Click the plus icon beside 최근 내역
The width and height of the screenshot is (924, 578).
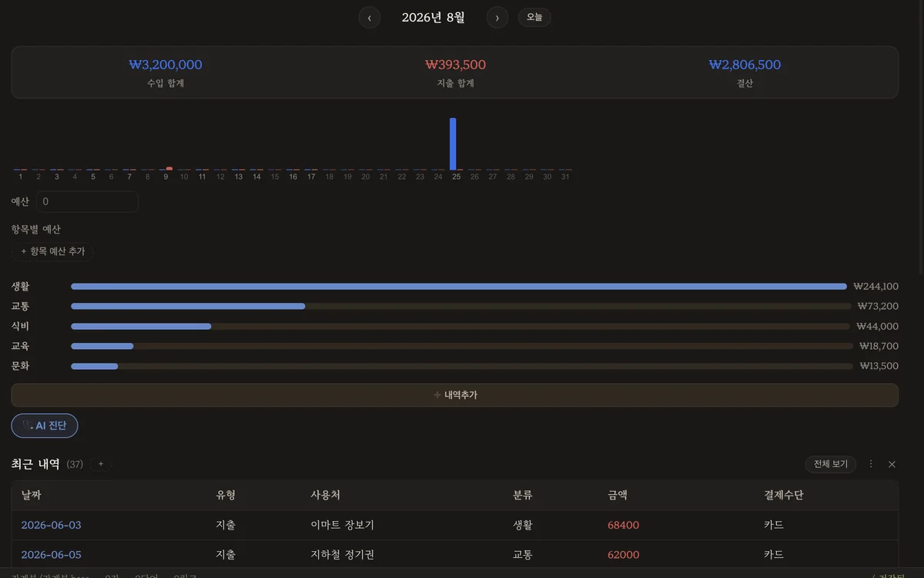coord(100,464)
